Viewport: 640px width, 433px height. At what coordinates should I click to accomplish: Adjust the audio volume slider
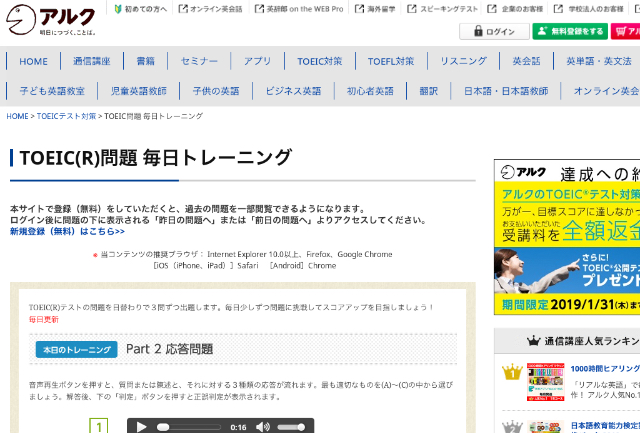pos(291,427)
